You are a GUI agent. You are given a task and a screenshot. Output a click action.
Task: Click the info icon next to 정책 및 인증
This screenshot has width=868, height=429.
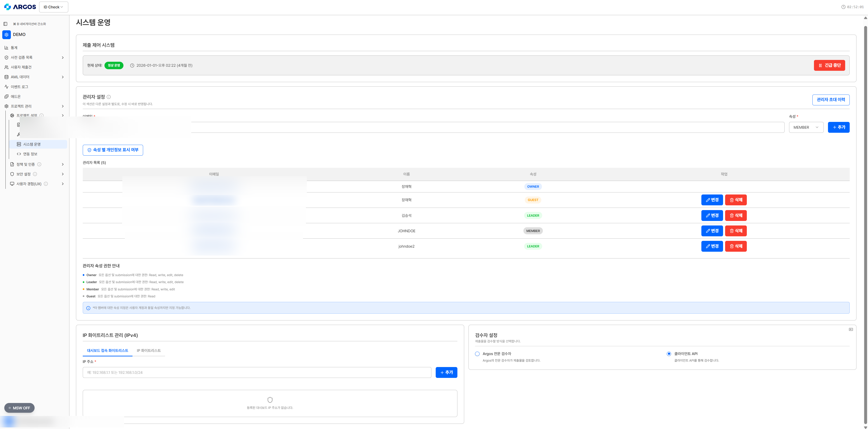pos(39,164)
